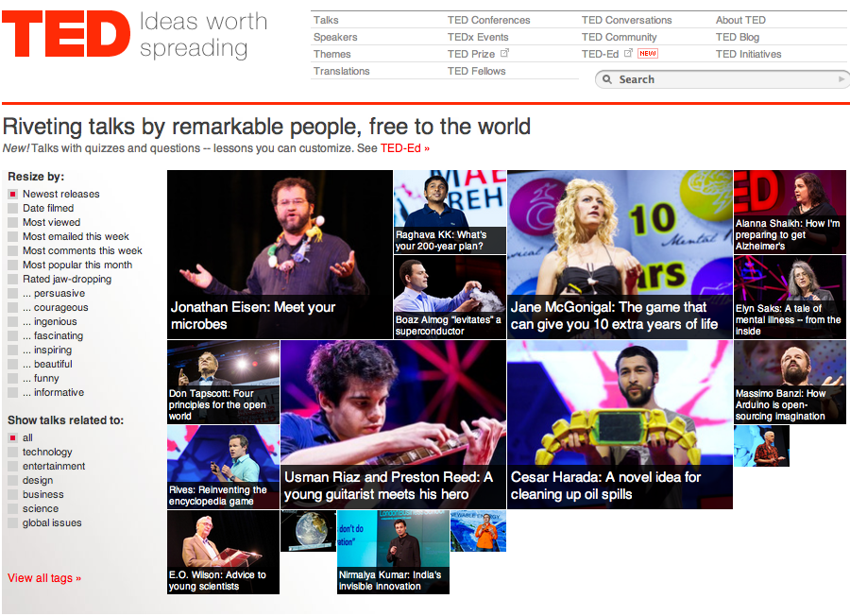The width and height of the screenshot is (850, 616).
Task: Click external link icon beside TED Prize
Action: pyautogui.click(x=504, y=53)
